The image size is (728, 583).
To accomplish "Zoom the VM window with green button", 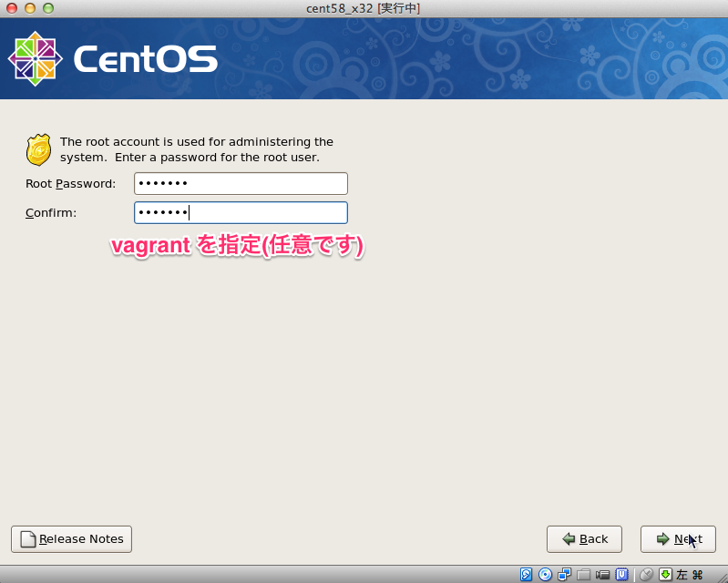I will click(48, 8).
